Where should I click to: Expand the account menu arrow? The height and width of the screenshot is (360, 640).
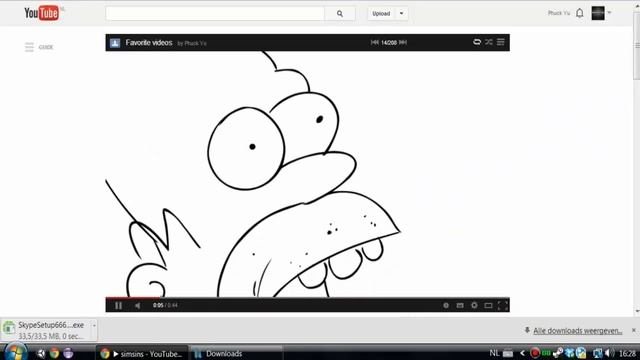coord(609,13)
